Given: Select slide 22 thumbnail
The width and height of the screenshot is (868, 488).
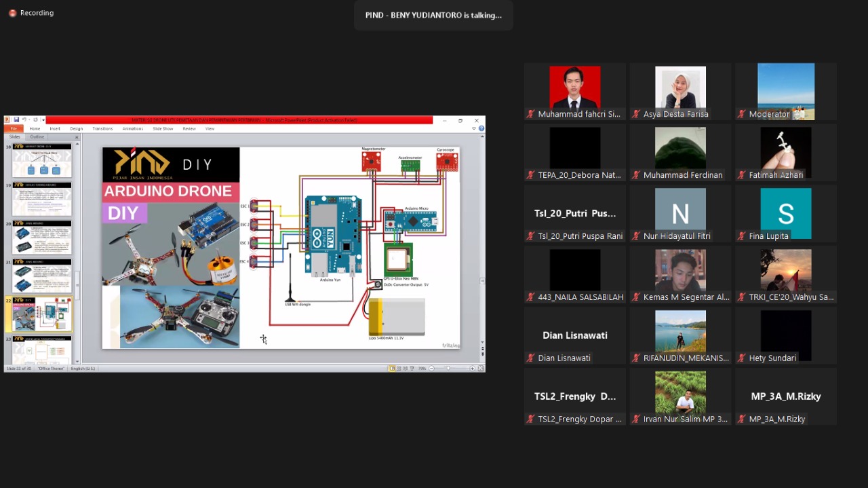Looking at the screenshot, I should coord(42,314).
